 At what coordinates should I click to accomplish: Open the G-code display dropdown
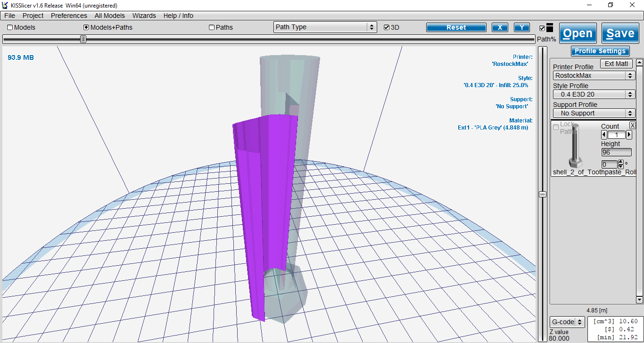(x=568, y=322)
